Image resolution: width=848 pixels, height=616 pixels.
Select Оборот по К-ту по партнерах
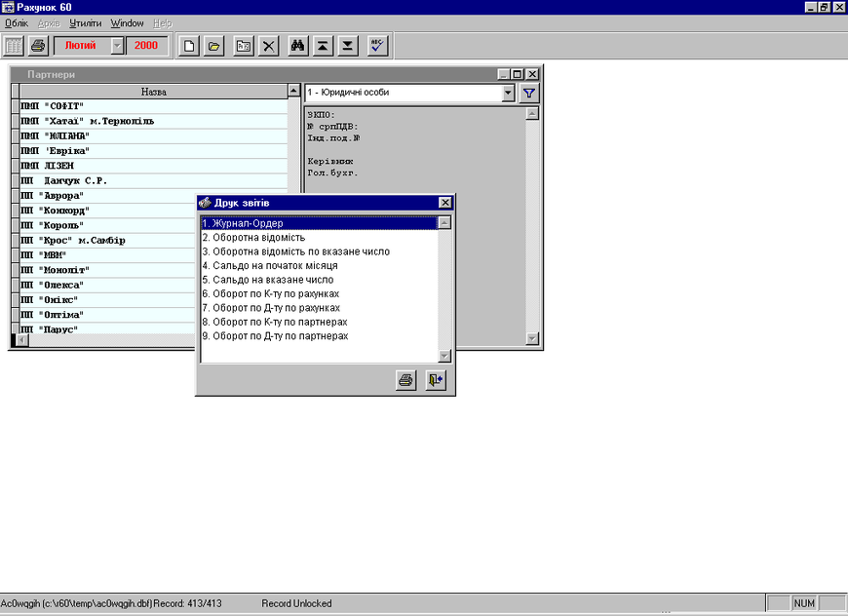[319, 322]
